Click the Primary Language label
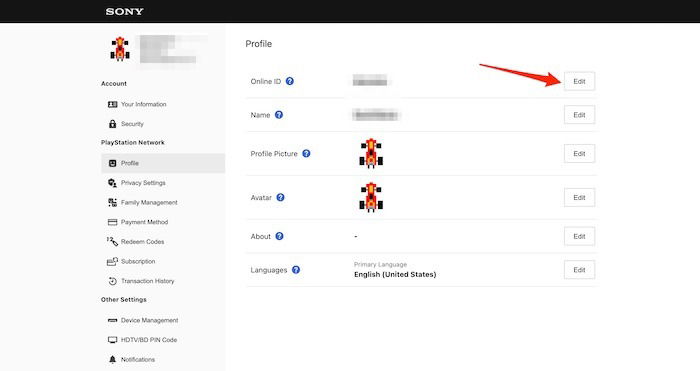 click(x=380, y=264)
